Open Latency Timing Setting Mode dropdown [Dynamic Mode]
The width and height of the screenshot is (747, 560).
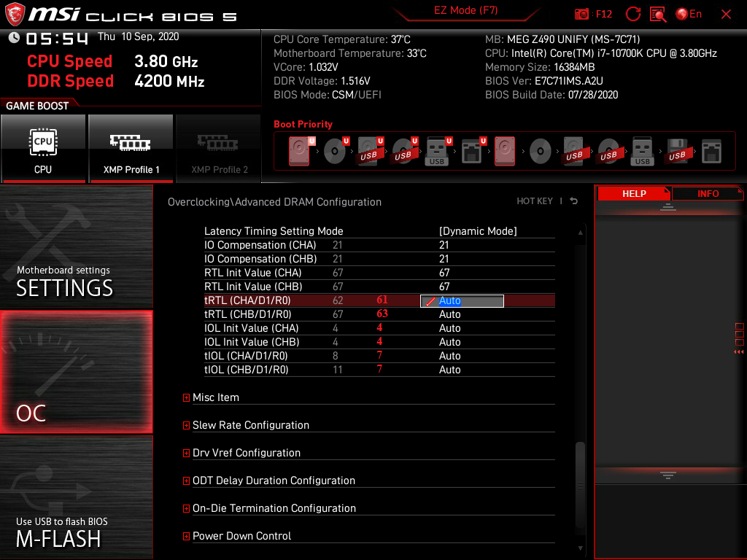[478, 231]
